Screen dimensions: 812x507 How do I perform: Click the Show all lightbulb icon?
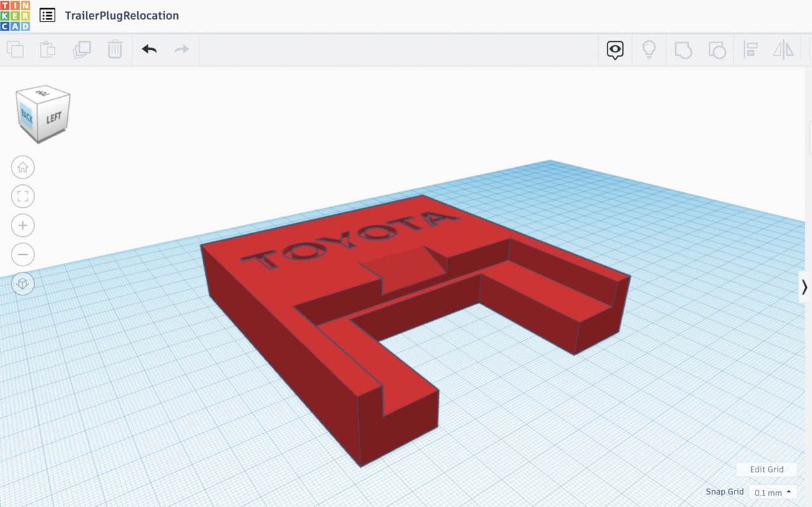pos(649,50)
